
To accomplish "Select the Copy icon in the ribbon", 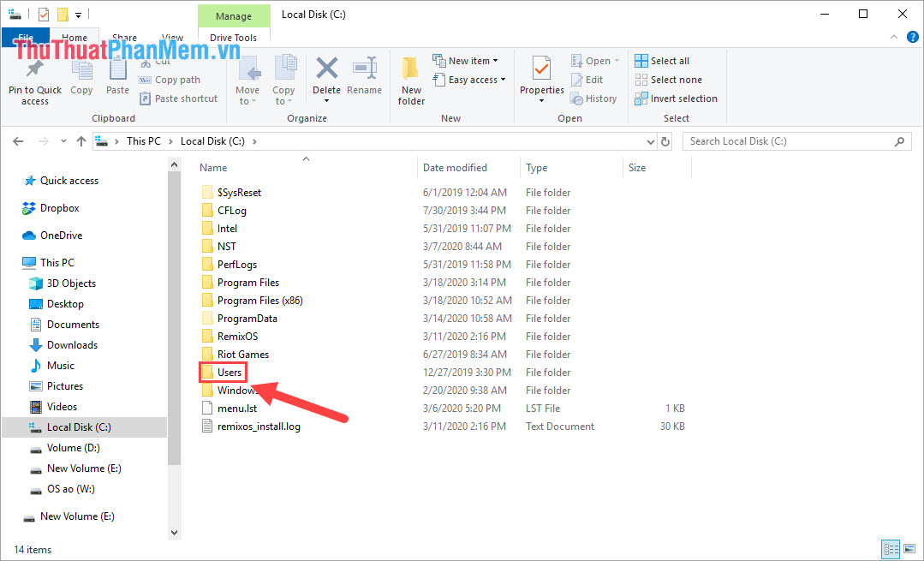I will tap(81, 74).
